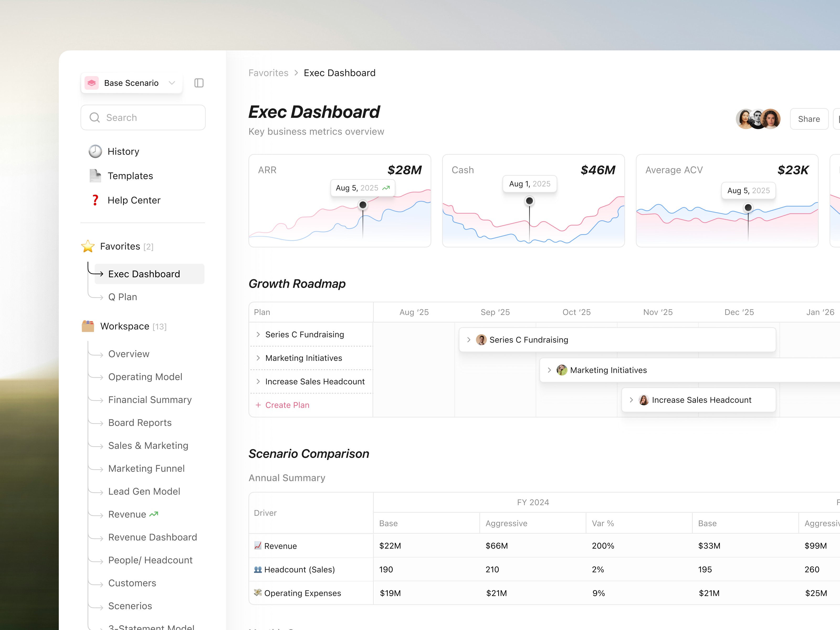Open the Base Scenario dropdown

tap(172, 83)
